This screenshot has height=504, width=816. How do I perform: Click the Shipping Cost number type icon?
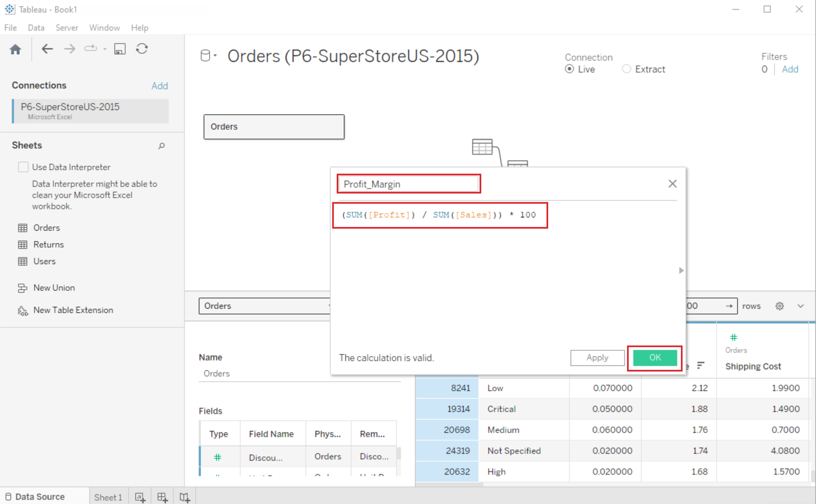[733, 337]
